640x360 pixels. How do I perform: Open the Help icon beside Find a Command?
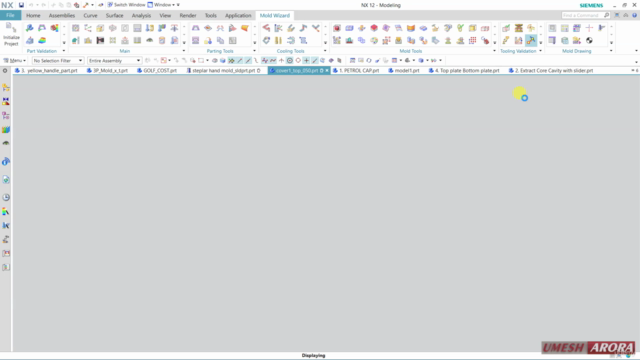634,15
